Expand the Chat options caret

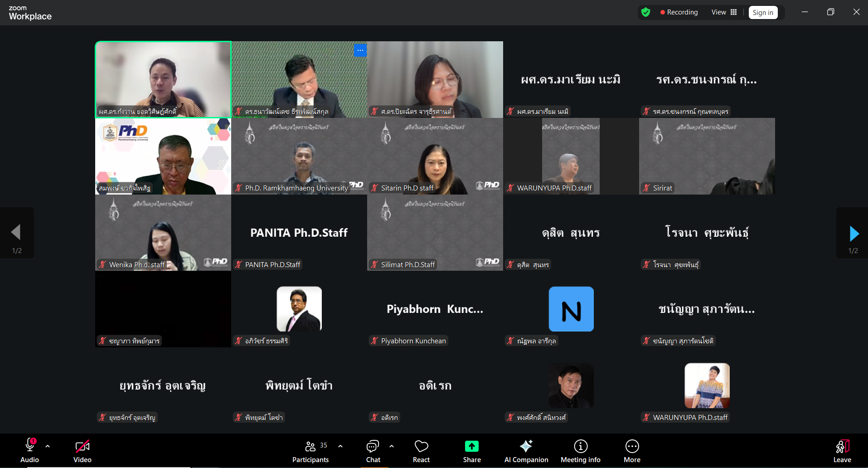tap(392, 446)
